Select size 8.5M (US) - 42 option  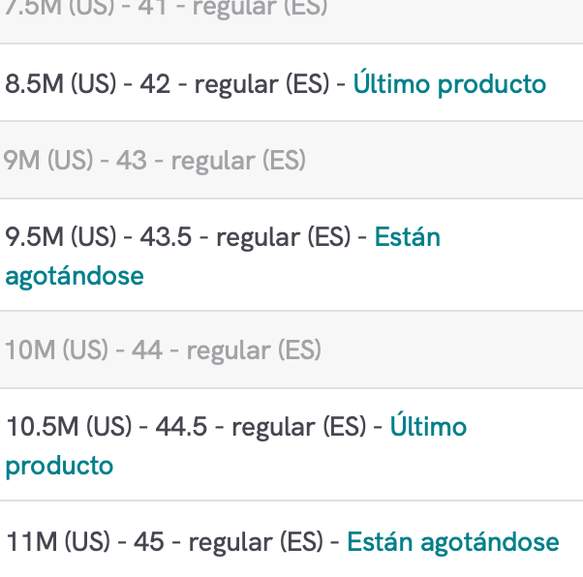pyautogui.click(x=292, y=83)
